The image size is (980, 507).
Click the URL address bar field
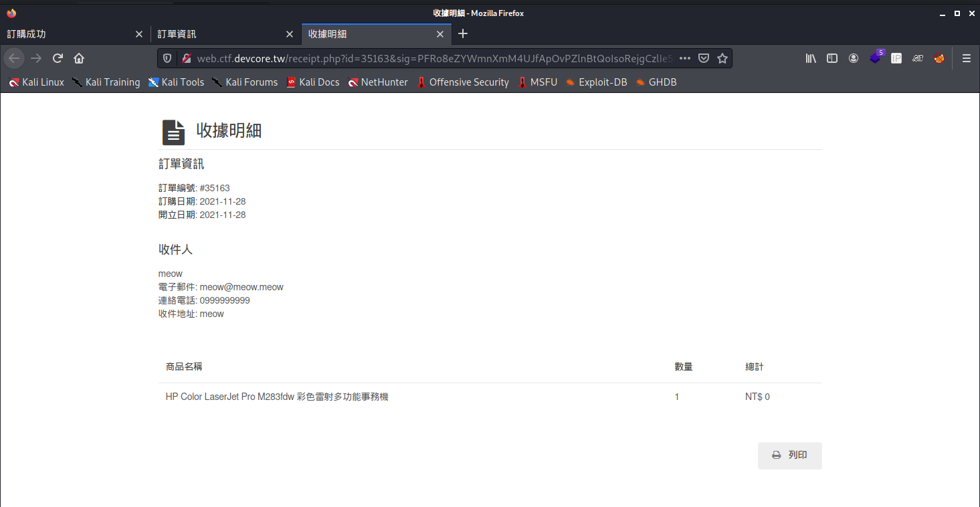[428, 58]
